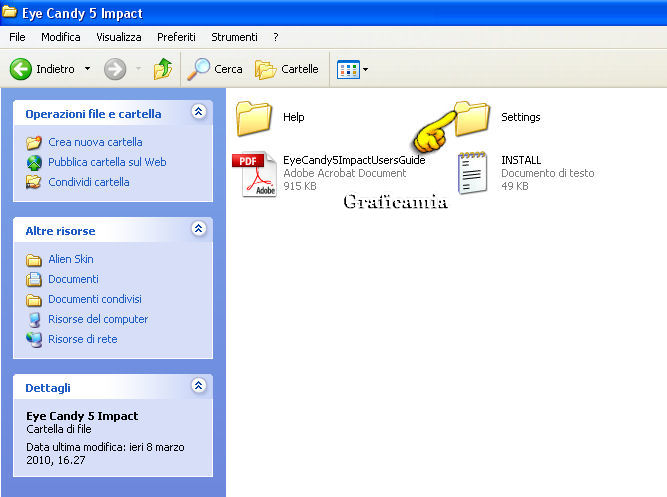Open the Documenti link
Screen dimensions: 667x497
[x=73, y=279]
